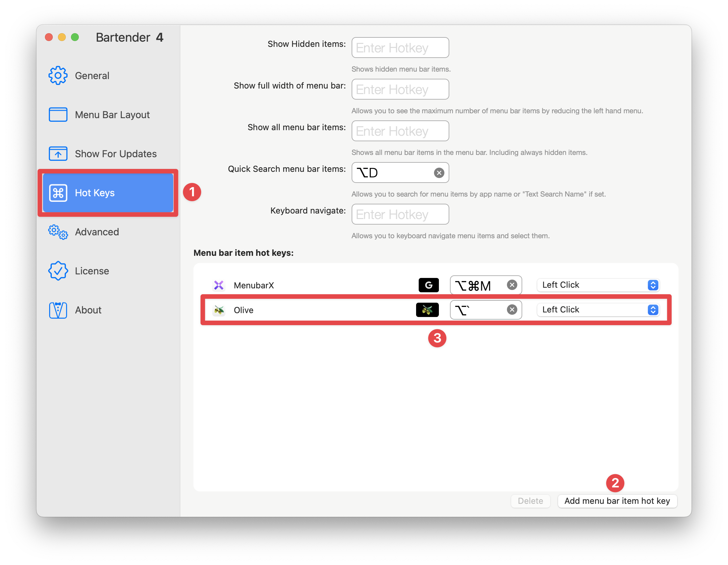Clear the Quick Search hotkey with X button

[439, 173]
